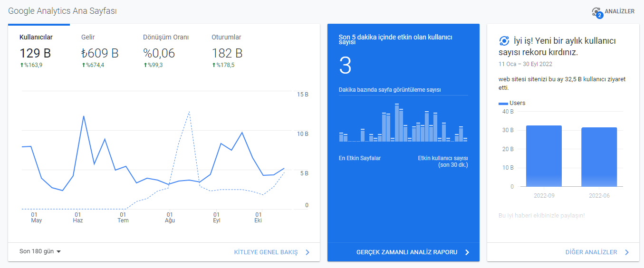Click the 2022-09 bar in Users chart

click(x=544, y=156)
